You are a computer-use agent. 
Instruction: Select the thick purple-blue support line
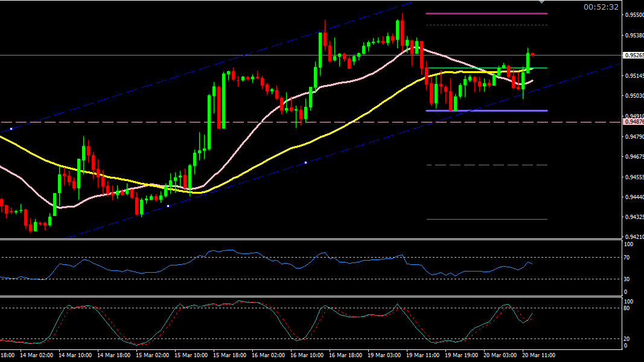click(486, 110)
